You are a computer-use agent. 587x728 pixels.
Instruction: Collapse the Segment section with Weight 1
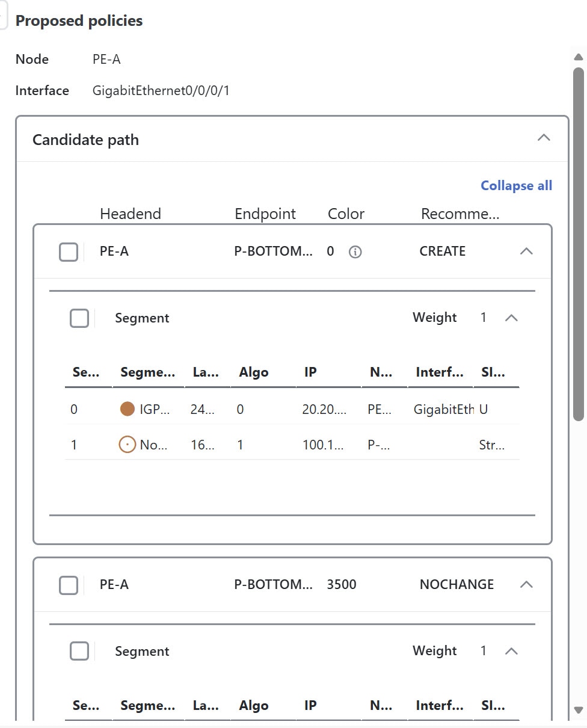[512, 318]
